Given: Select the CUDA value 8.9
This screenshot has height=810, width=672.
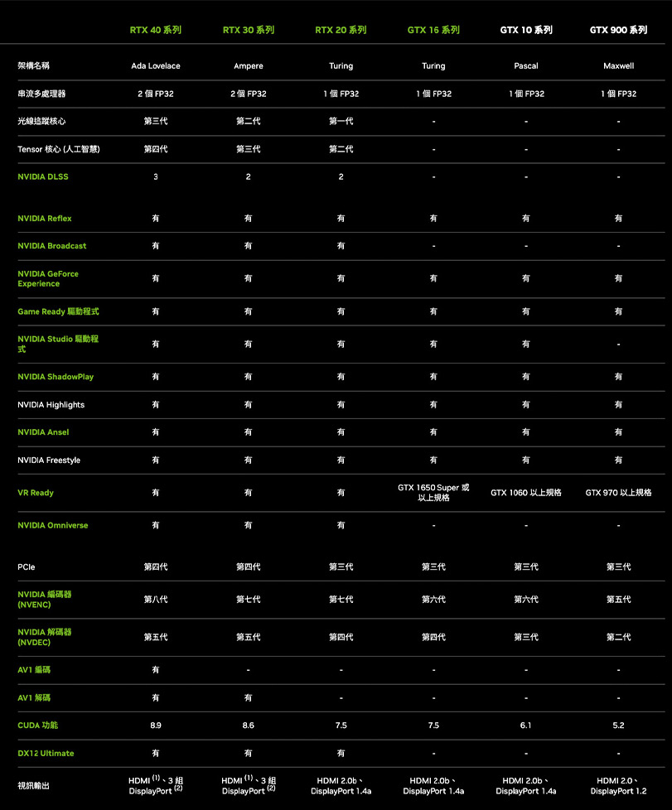Looking at the screenshot, I should tap(156, 726).
